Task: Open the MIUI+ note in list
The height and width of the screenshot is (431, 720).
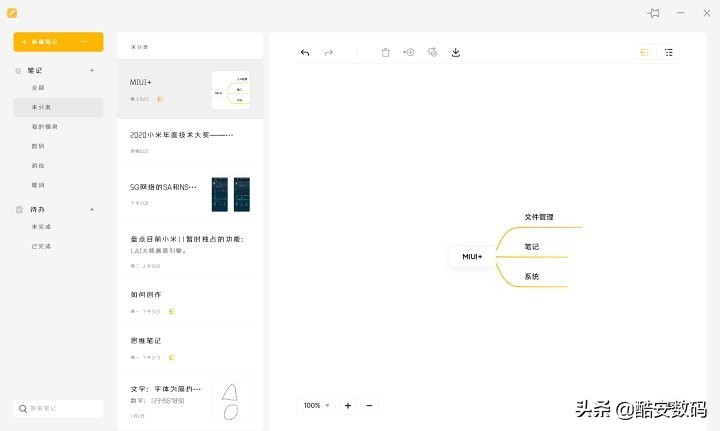Action: 190,89
